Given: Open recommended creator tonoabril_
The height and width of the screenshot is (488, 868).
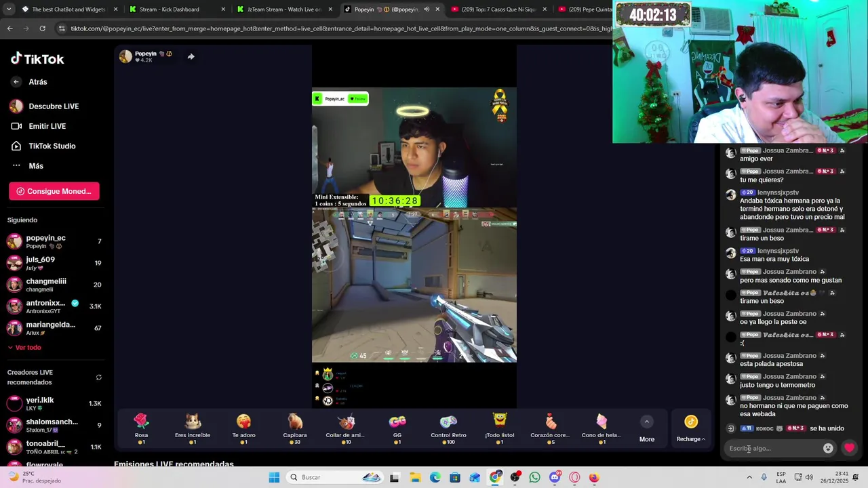Looking at the screenshot, I should [x=54, y=447].
